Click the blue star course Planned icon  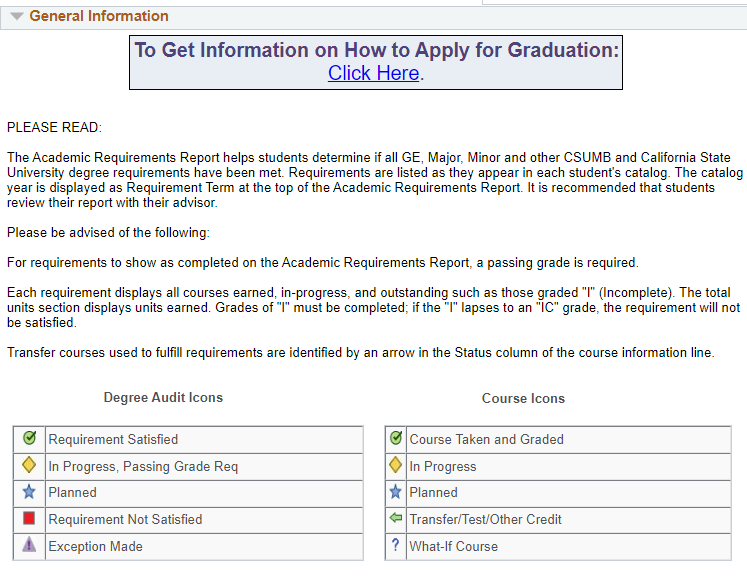click(x=396, y=492)
